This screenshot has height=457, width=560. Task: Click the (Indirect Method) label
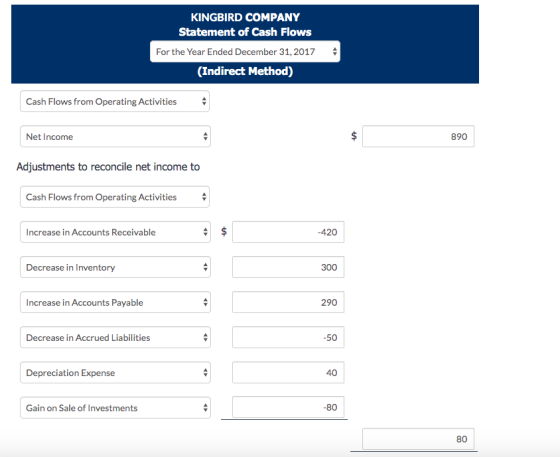click(245, 71)
